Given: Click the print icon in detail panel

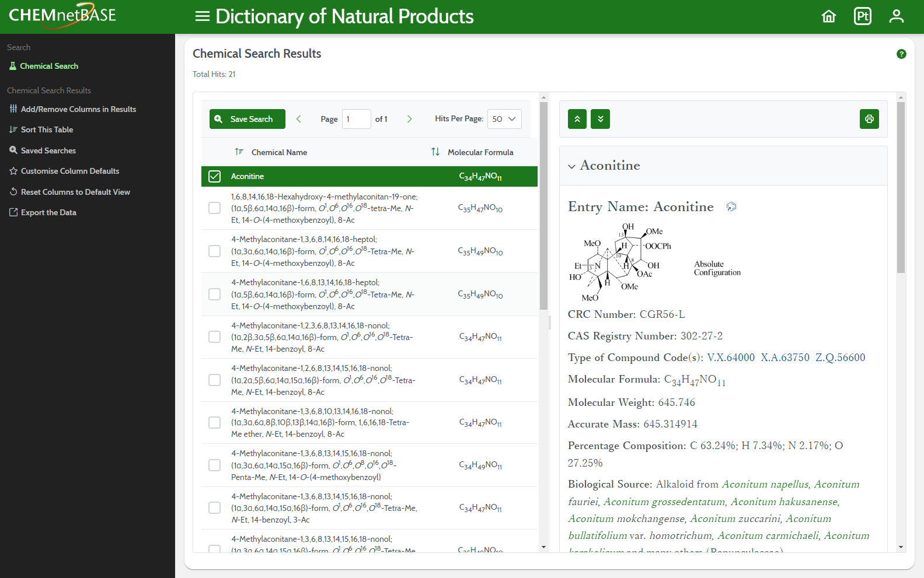Looking at the screenshot, I should [x=869, y=119].
